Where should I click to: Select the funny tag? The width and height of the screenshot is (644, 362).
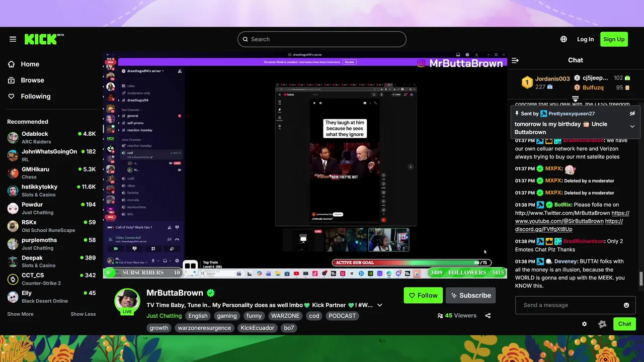(x=254, y=316)
